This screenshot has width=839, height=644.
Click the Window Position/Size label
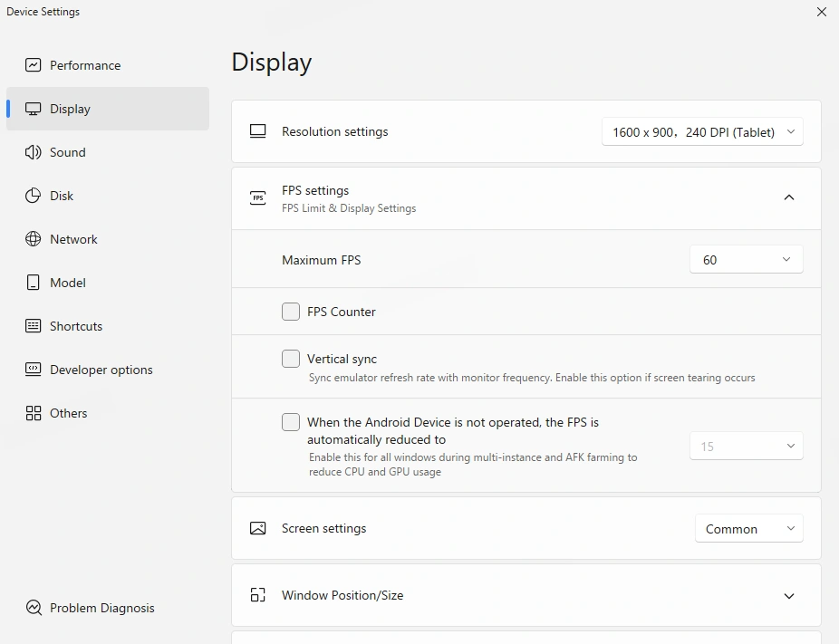point(342,595)
